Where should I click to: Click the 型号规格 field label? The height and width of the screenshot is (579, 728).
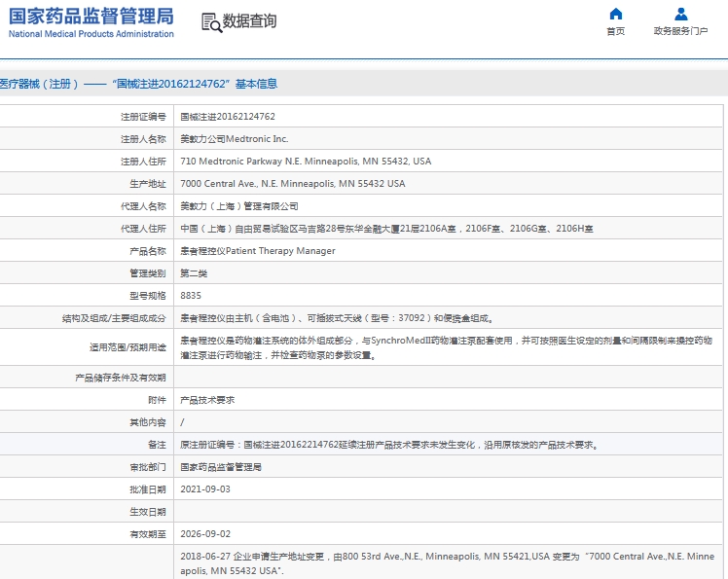click(x=148, y=295)
